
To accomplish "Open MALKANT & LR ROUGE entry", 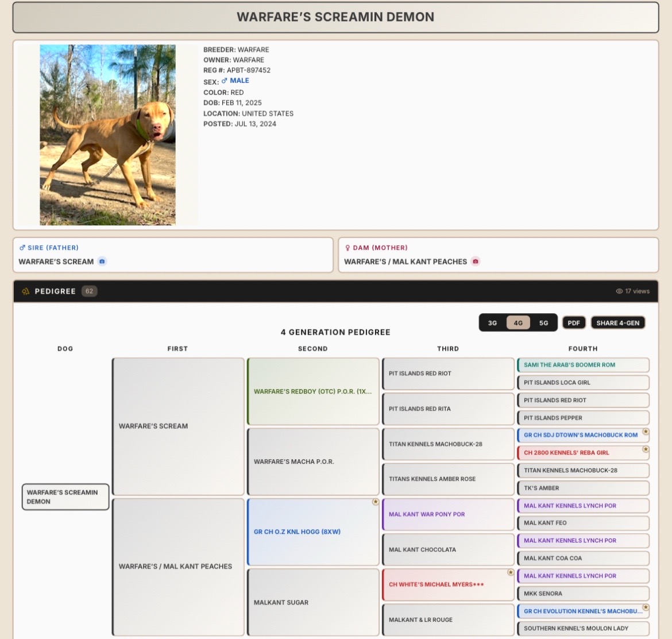I will tap(448, 619).
